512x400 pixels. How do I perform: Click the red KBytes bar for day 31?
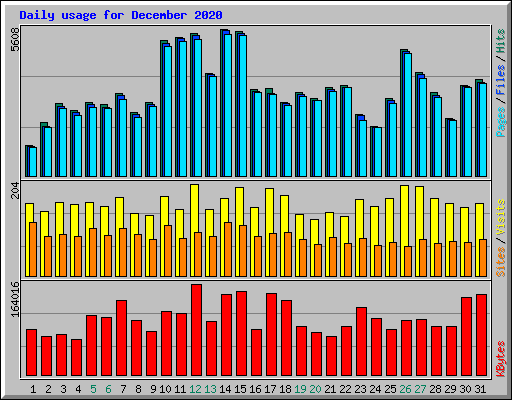click(x=481, y=335)
